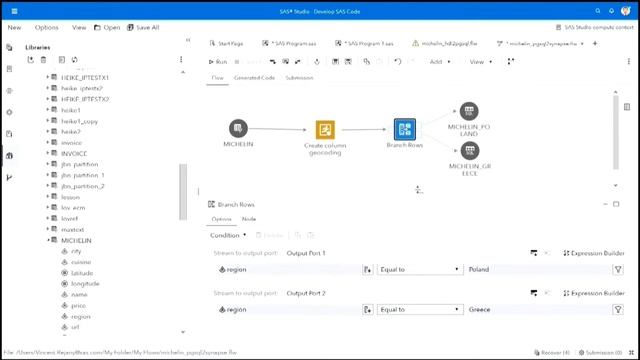The width and height of the screenshot is (640, 360).
Task: Expand the INVOICE uppercase library
Action: [x=47, y=153]
